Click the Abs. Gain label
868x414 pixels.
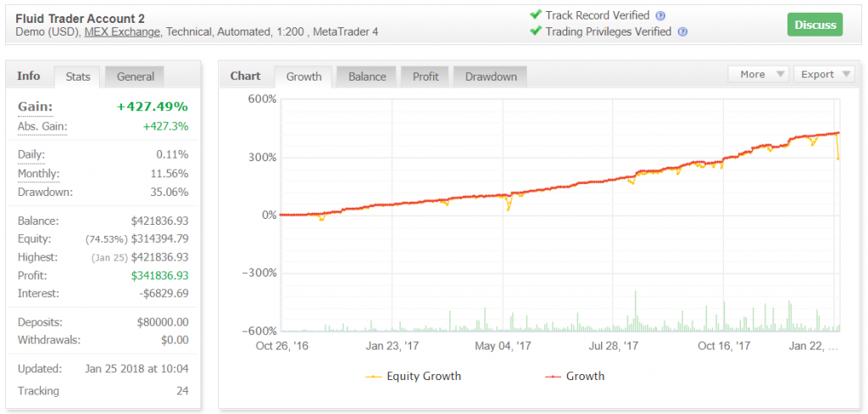42,126
